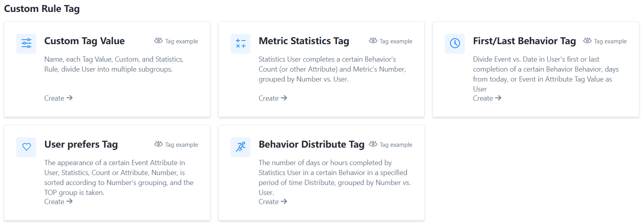Create a User prefers Tag
Viewport: 644px width, 224px height.
click(x=58, y=202)
